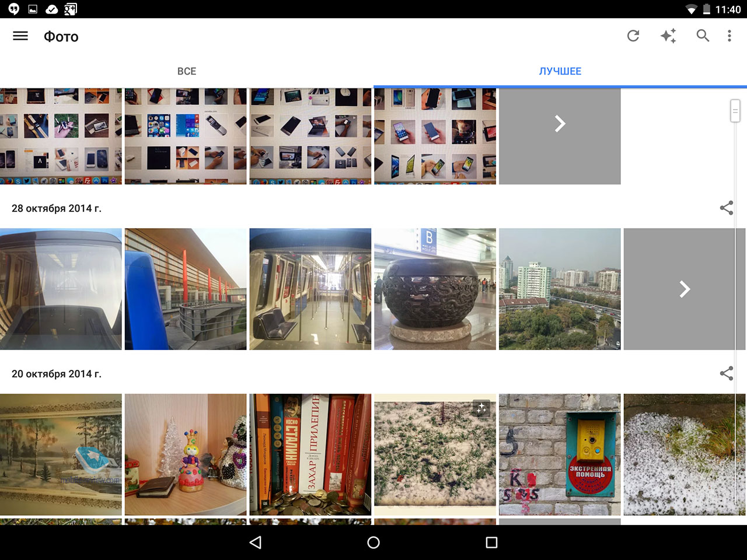Screen dimensions: 747x560
Task: Tap the Android home button
Action: [373, 542]
